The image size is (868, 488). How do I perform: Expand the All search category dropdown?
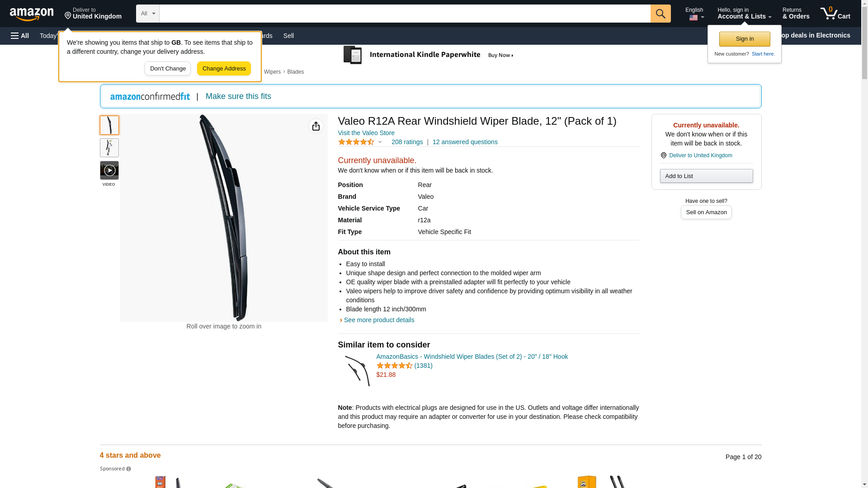(x=148, y=14)
